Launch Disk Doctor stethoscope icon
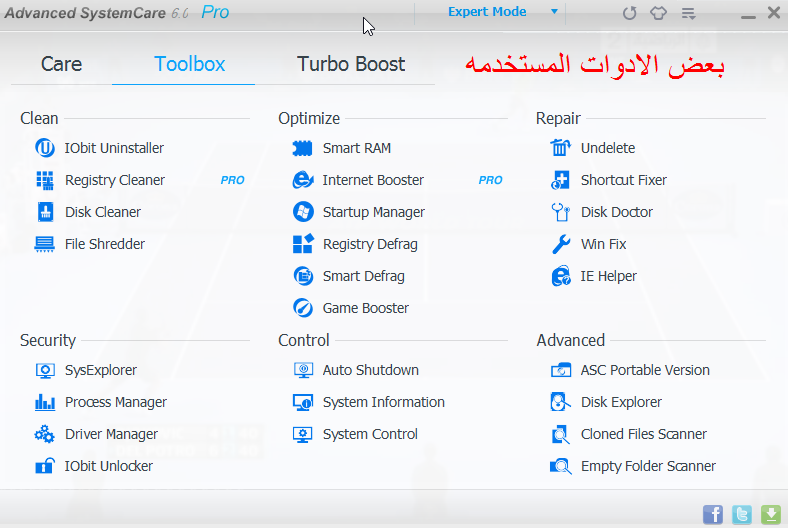 [x=560, y=213]
